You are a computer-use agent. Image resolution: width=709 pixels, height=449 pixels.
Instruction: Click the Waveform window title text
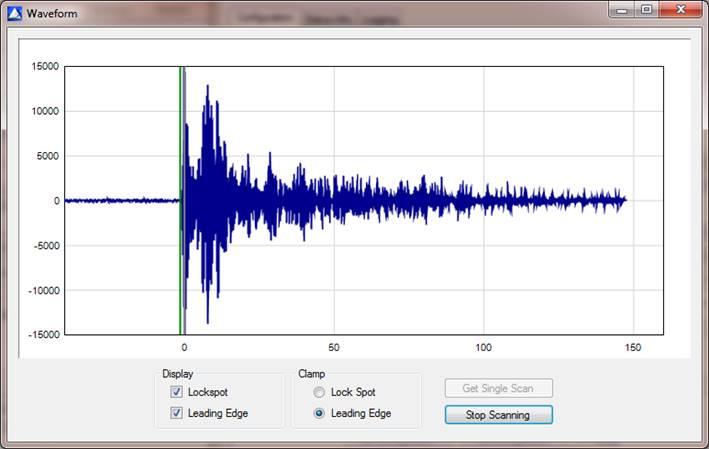click(52, 14)
